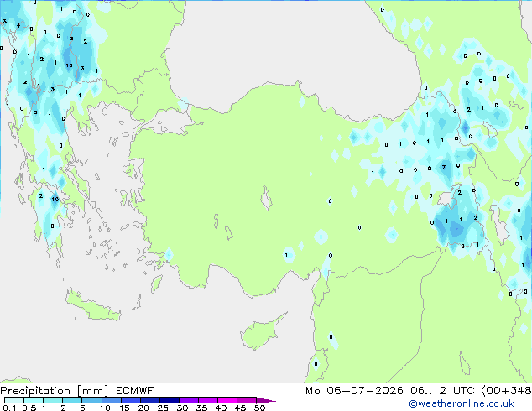Select the '1' value near Turkey's southern coast
The height and width of the screenshot is (411, 532).
(286, 255)
